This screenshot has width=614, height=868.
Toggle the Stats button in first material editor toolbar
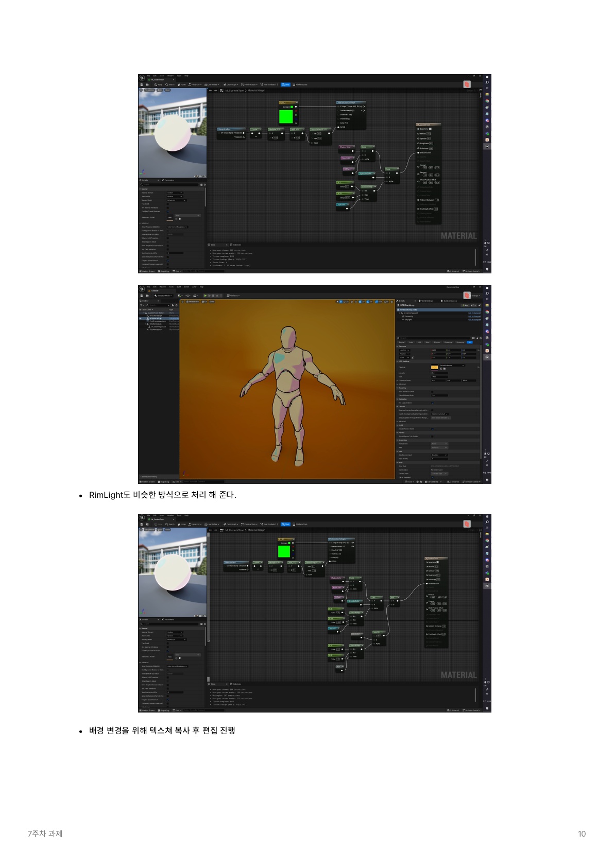(x=285, y=84)
